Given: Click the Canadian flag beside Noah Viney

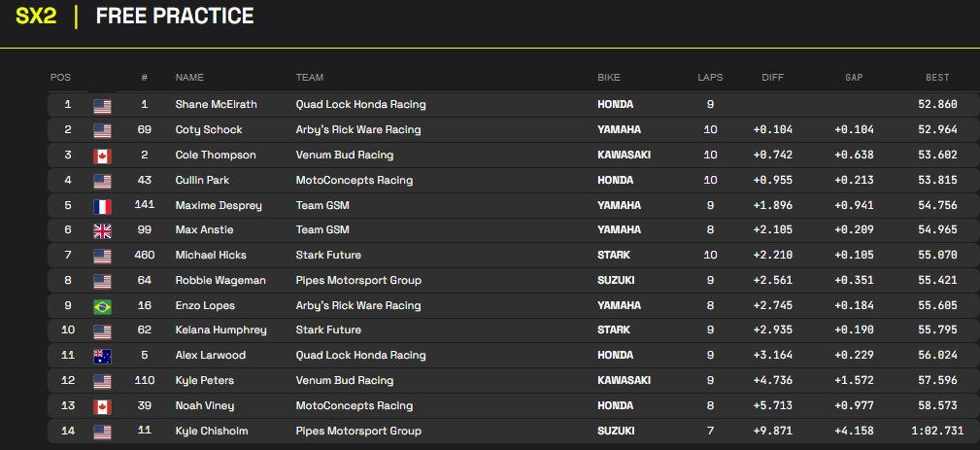Looking at the screenshot, I should point(102,406).
